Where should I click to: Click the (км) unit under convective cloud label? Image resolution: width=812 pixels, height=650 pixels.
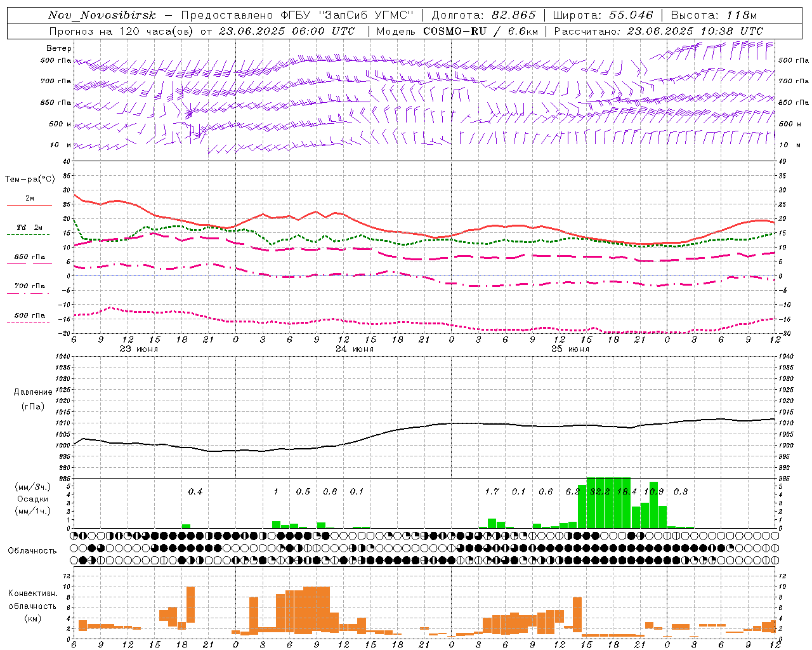pyautogui.click(x=32, y=618)
